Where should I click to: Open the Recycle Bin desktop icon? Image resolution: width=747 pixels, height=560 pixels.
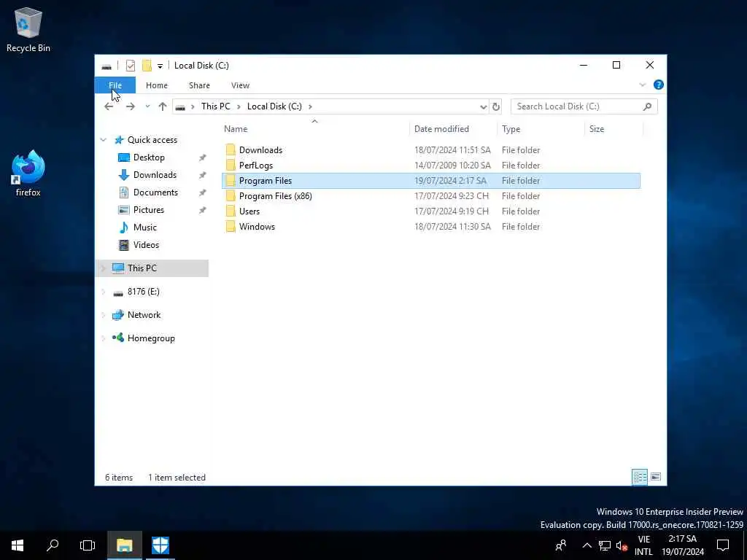coord(28,29)
